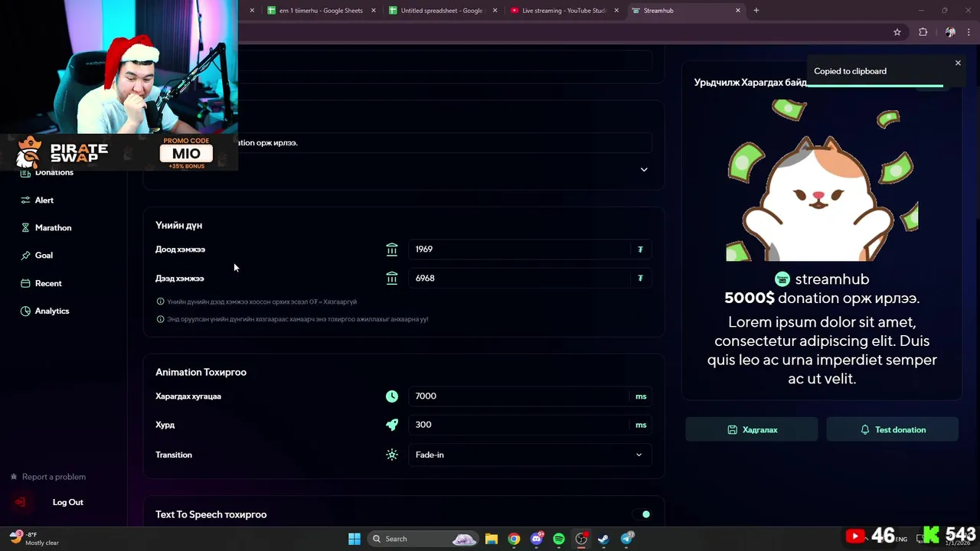Open Steam from the taskbar
This screenshot has width=980, height=551.
click(x=603, y=539)
